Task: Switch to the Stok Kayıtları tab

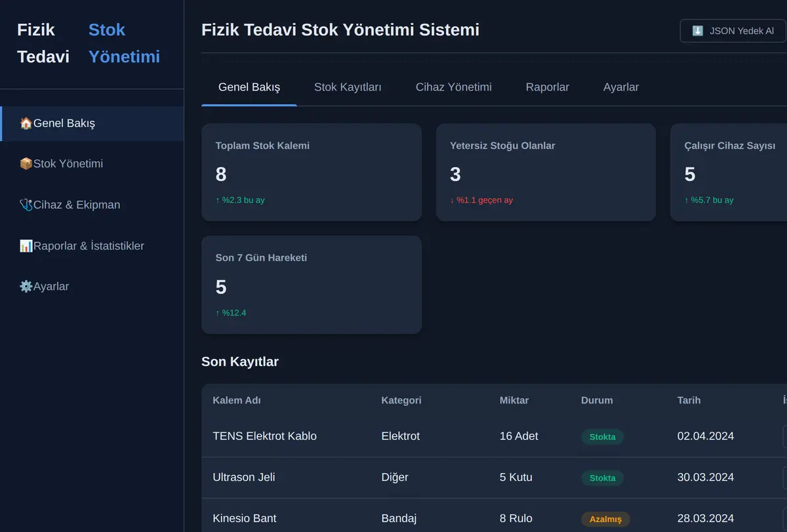Action: (348, 87)
